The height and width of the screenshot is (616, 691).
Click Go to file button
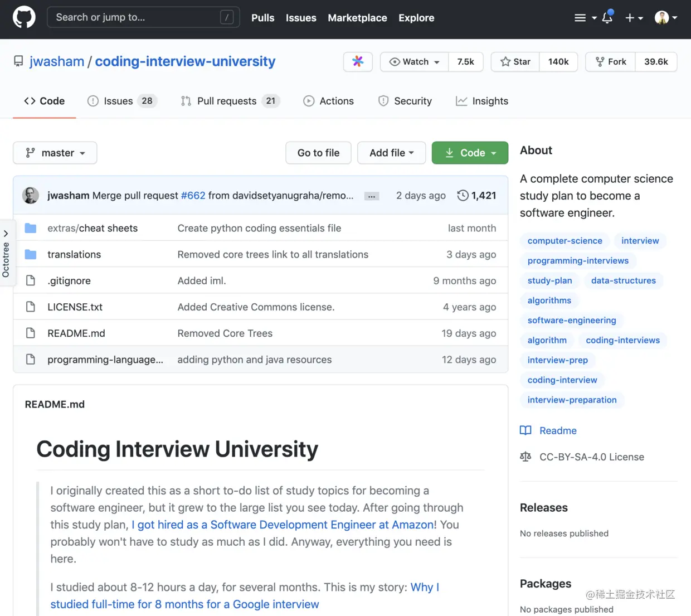click(x=318, y=153)
